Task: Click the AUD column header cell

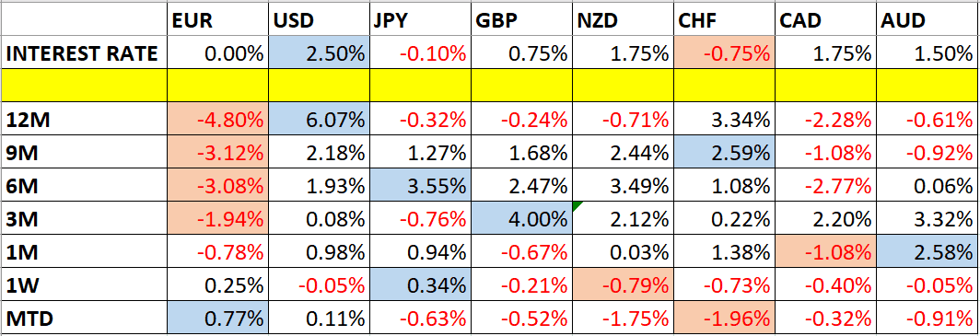Action: pyautogui.click(x=928, y=20)
